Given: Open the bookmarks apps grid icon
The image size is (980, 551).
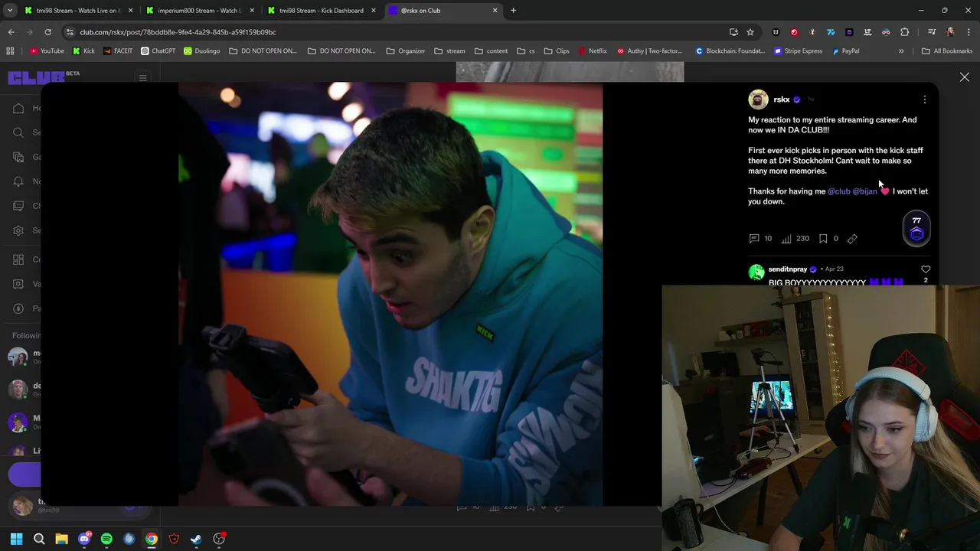Looking at the screenshot, I should coord(10,51).
